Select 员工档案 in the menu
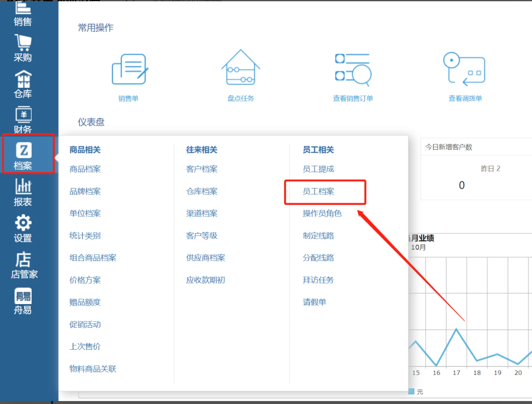532x404 pixels. pyautogui.click(x=318, y=191)
